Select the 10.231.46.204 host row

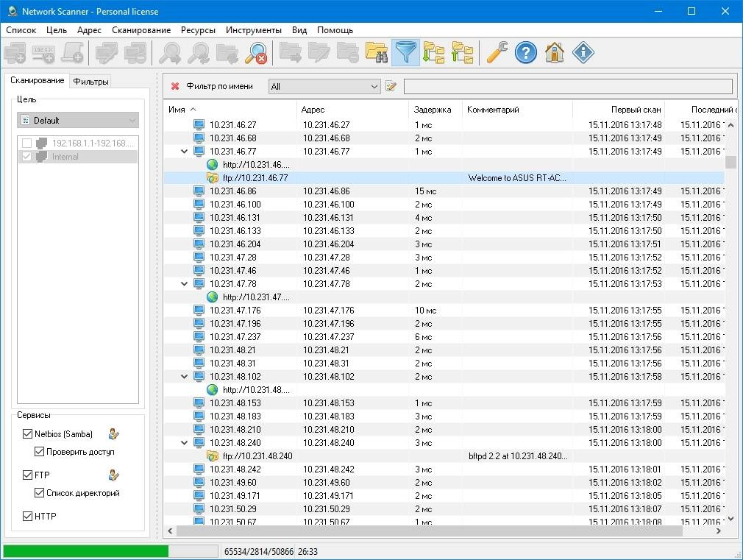pyautogui.click(x=444, y=244)
